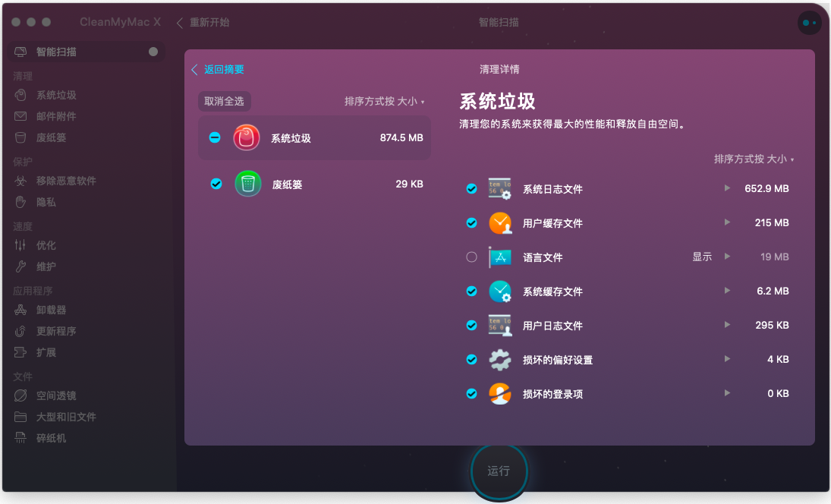Expand the 用户缓存文件 215 MB disclosure triangle
This screenshot has width=831, height=504.
tap(727, 222)
